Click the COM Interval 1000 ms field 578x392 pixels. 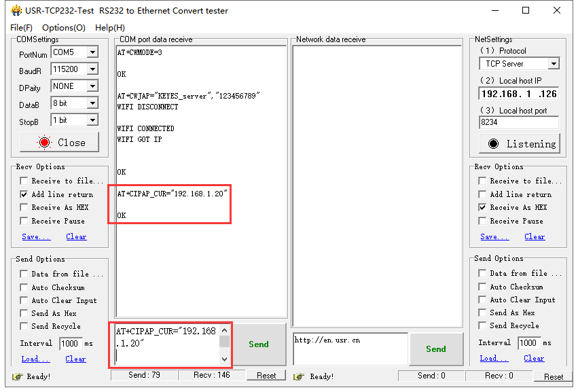pyautogui.click(x=71, y=343)
